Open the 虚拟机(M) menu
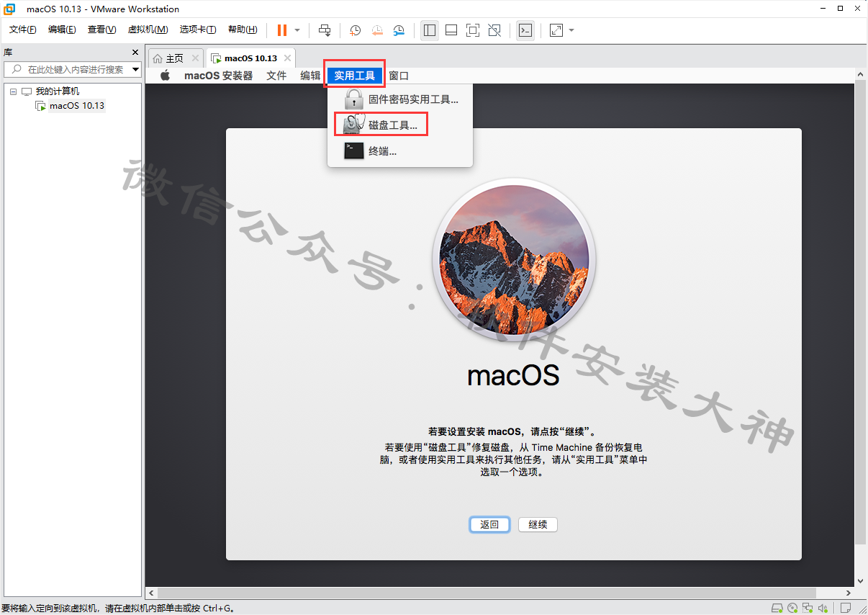 pos(148,30)
